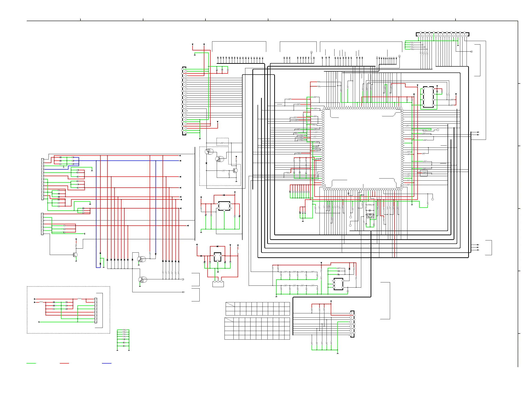This screenshot has height=395, width=532.
Task: Click the green legend line at the bottom left
Action: 31,364
